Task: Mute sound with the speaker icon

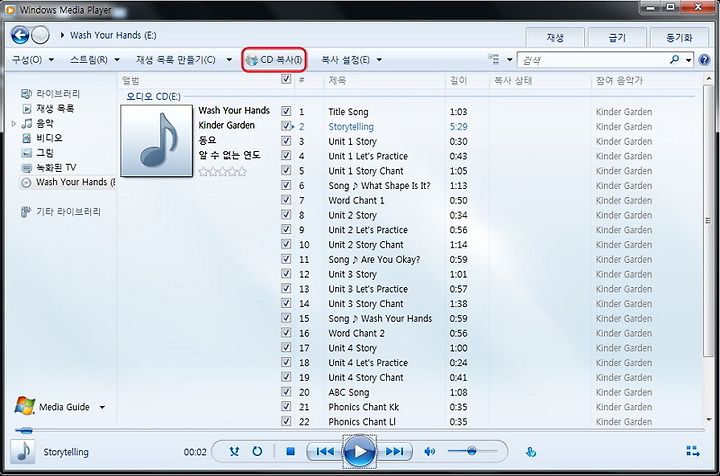Action: coord(429,452)
